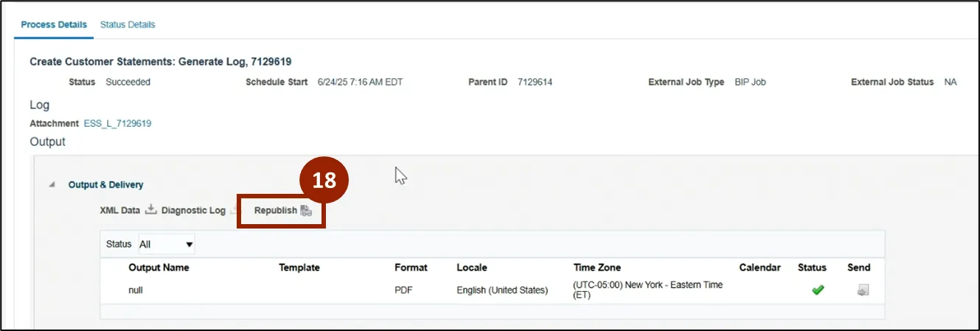Click the Time Zone column header
980x331 pixels.
[x=597, y=268]
